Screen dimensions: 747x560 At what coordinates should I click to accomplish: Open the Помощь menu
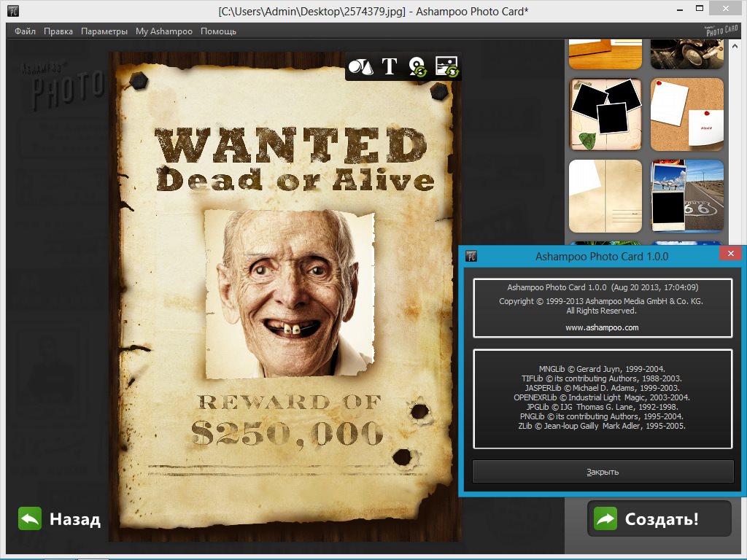pos(218,31)
